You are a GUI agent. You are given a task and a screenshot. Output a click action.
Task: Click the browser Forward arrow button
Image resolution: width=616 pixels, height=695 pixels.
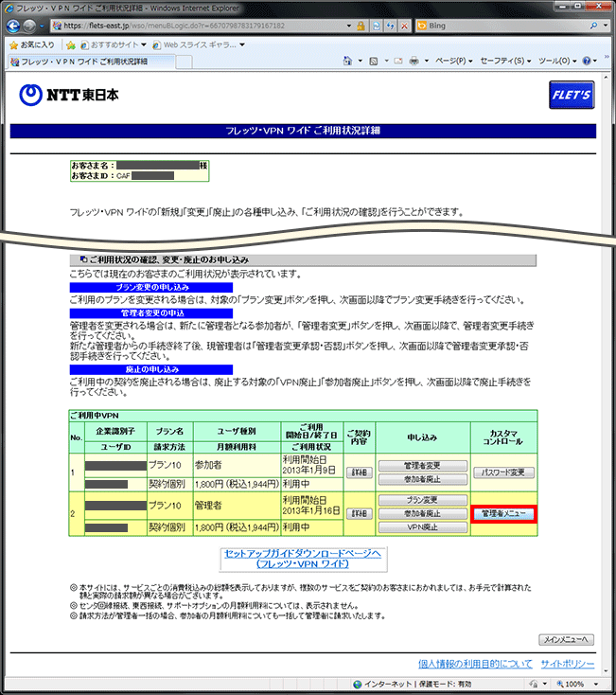(x=29, y=27)
